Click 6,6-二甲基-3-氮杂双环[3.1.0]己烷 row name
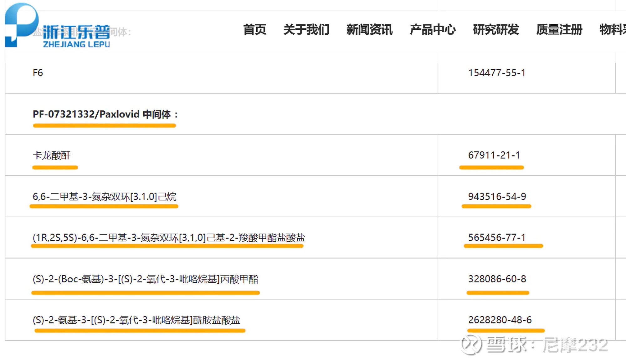Image resolution: width=626 pixels, height=364 pixels. coord(105,197)
